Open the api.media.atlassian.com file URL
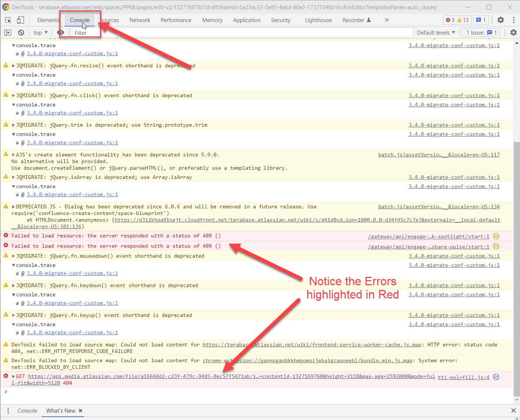This screenshot has height=420, width=520. coord(231,376)
